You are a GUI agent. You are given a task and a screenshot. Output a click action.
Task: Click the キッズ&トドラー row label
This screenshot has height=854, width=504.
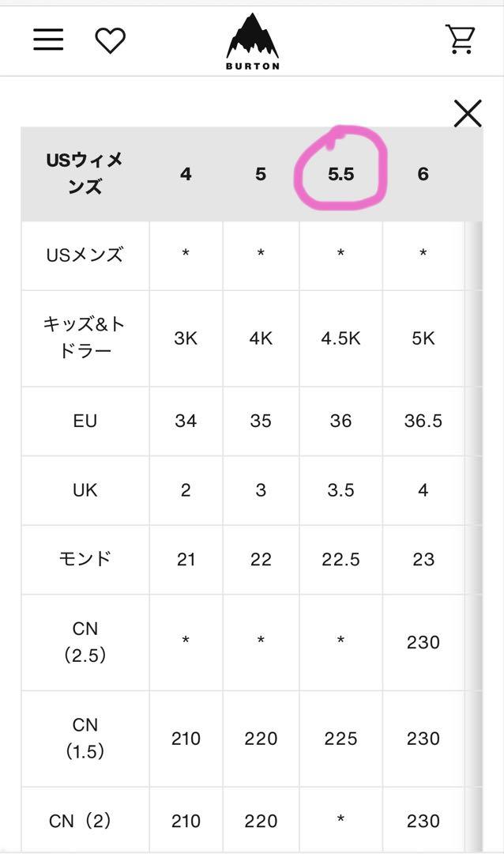pyautogui.click(x=85, y=337)
